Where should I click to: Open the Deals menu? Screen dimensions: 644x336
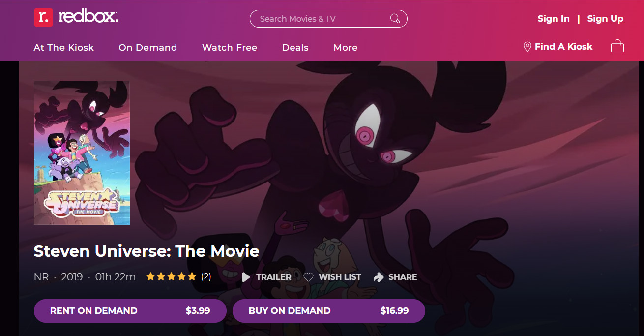click(x=295, y=48)
